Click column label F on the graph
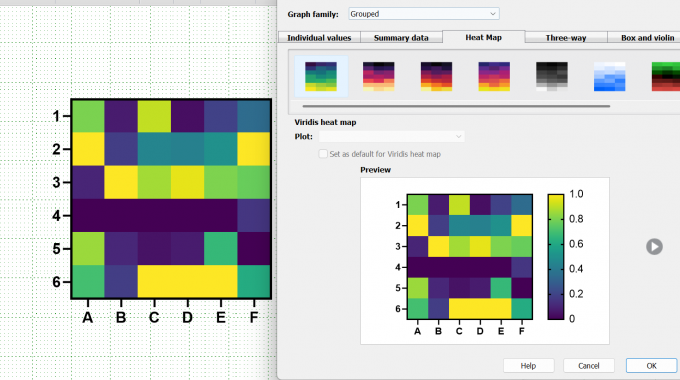This screenshot has height=380, width=680. [254, 318]
